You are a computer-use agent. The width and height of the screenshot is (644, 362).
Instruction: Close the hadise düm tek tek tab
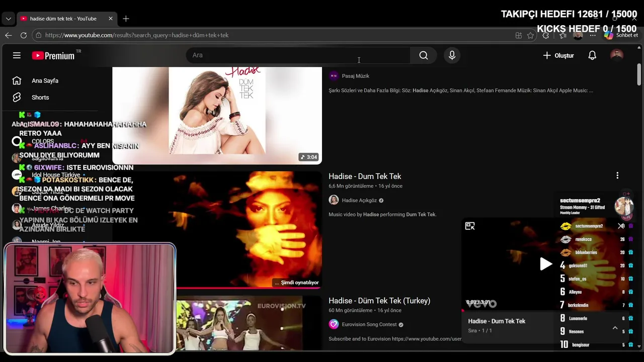pos(111,19)
